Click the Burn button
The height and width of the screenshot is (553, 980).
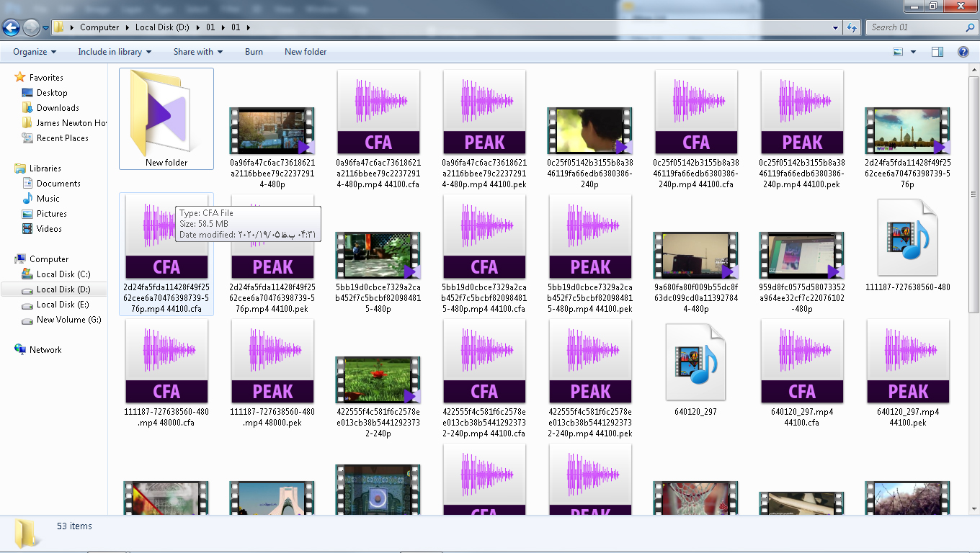(x=254, y=52)
